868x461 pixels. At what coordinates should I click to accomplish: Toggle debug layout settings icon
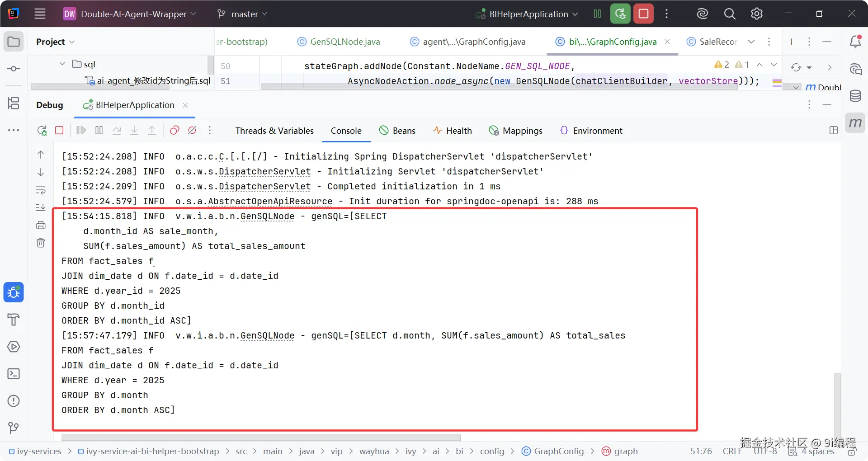834,130
